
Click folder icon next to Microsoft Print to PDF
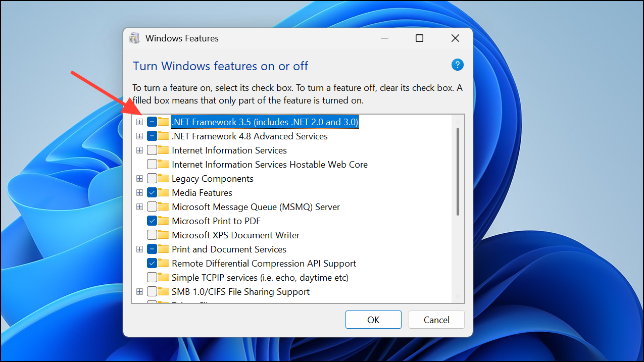(x=163, y=221)
